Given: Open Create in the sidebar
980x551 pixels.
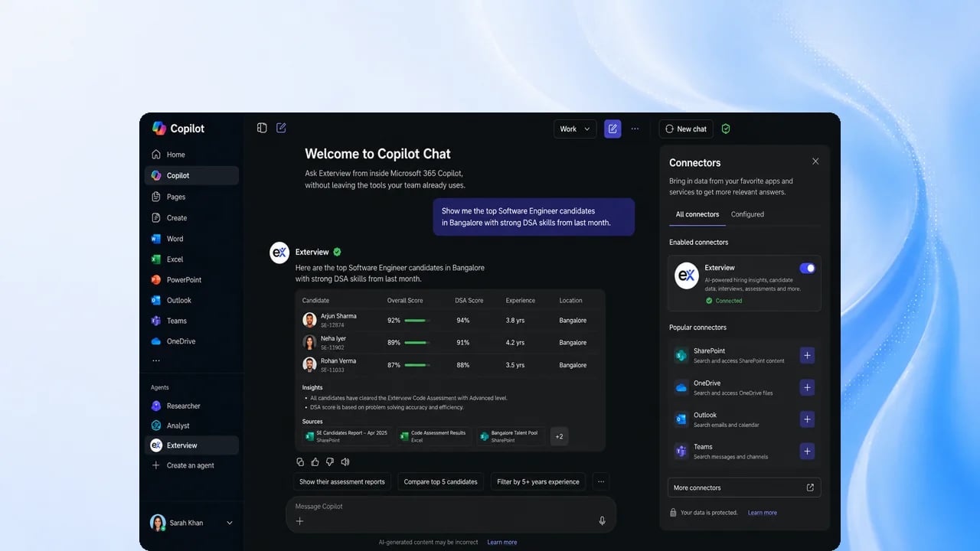Looking at the screenshot, I should tap(191, 218).
